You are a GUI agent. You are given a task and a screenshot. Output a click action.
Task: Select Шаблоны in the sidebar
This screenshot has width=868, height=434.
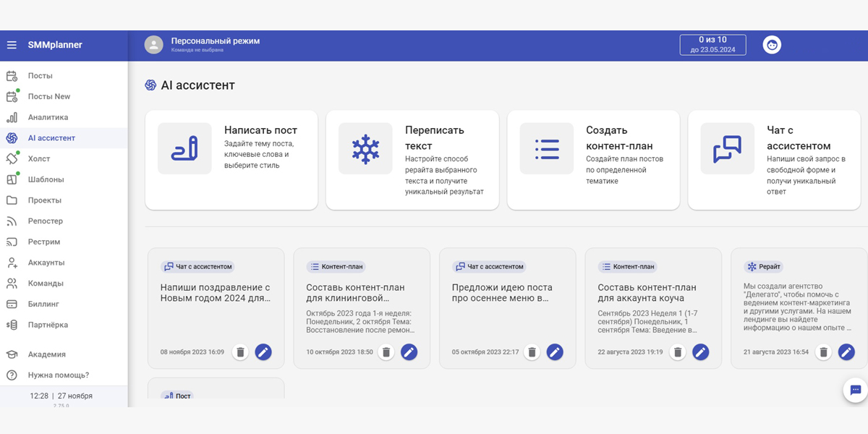(46, 179)
